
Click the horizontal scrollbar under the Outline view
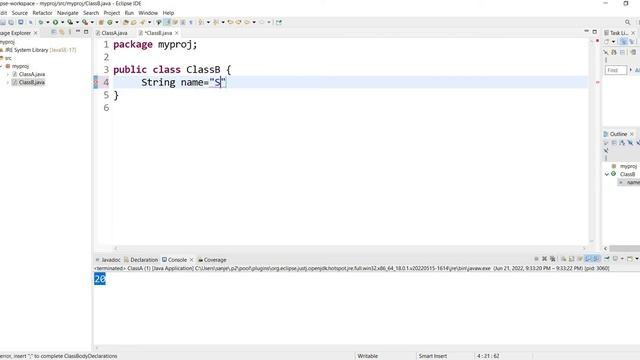[x=624, y=248]
